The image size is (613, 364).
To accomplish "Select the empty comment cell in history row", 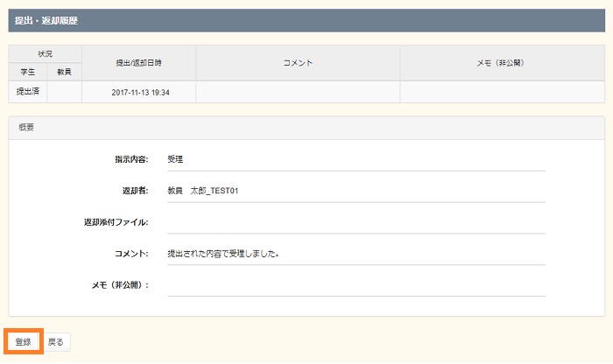I will click(x=298, y=92).
